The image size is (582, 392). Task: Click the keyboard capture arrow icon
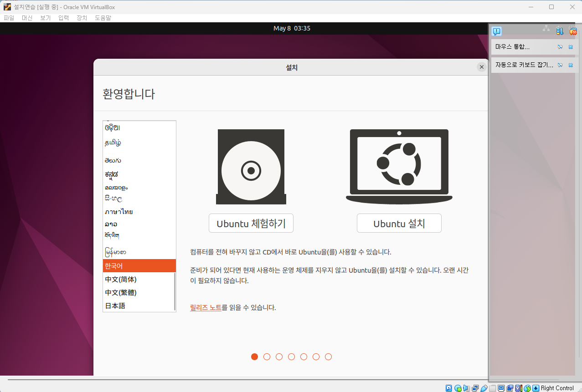[536, 388]
